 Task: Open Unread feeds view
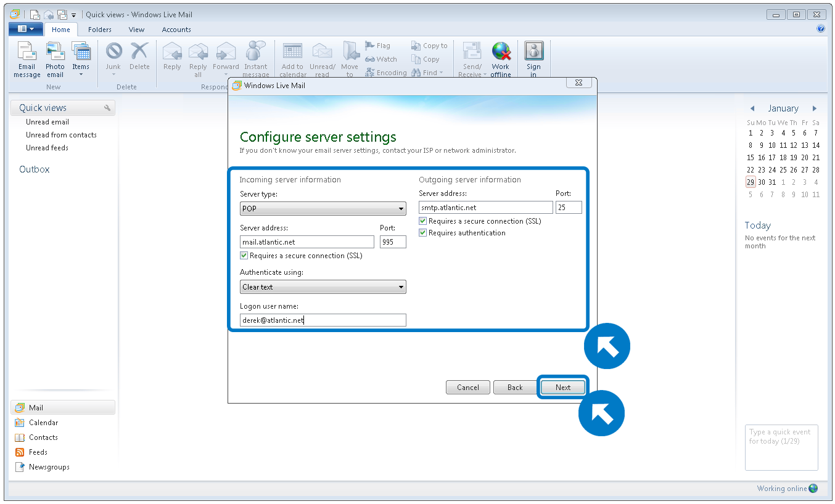[47, 148]
